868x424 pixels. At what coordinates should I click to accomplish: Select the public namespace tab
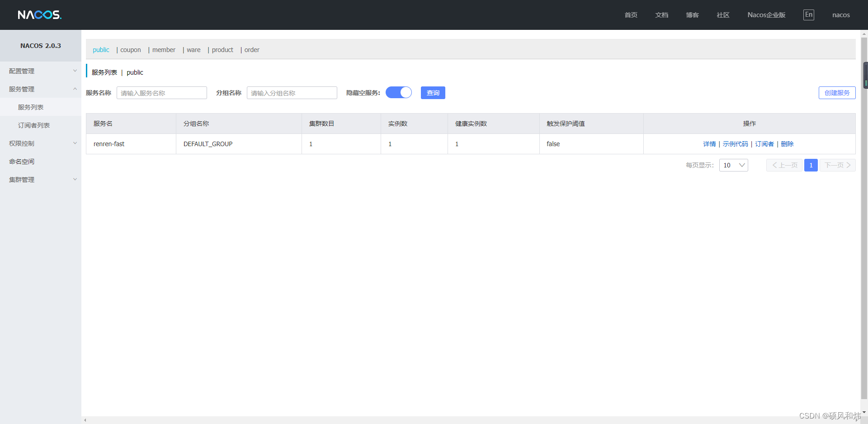coord(101,50)
